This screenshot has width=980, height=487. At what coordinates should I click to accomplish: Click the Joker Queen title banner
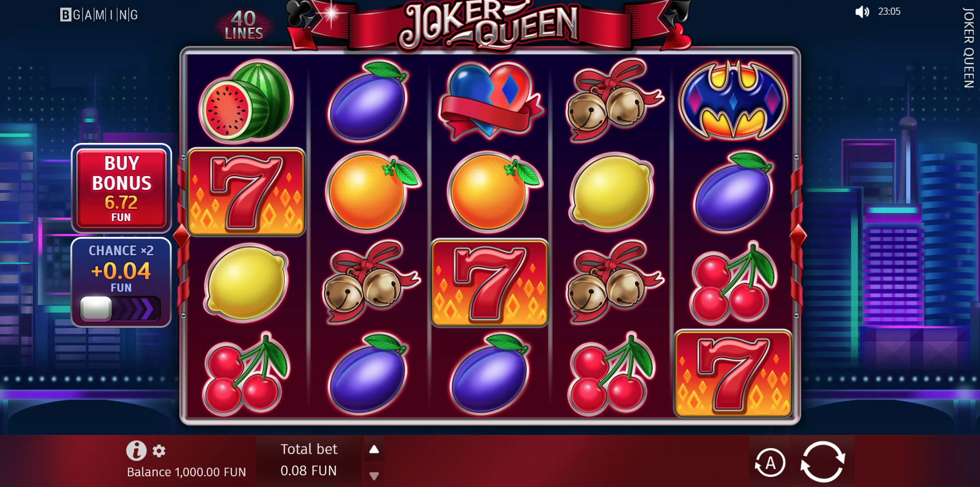(490, 26)
